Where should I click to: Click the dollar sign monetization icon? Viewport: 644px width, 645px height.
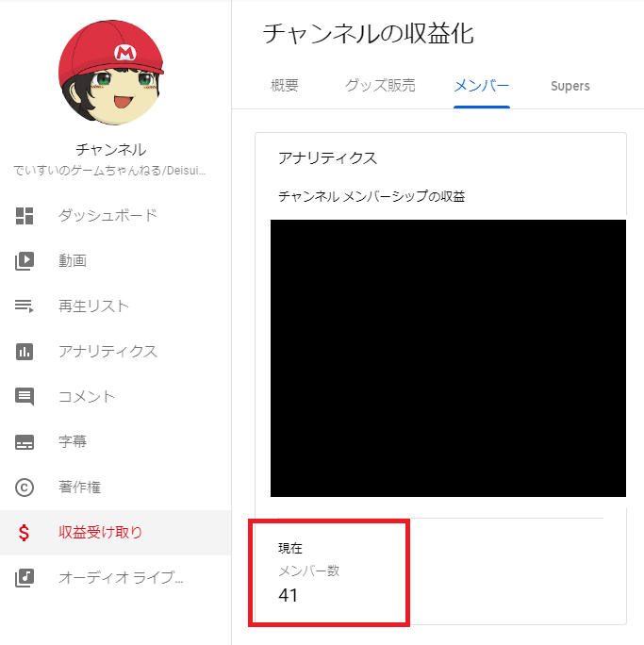click(24, 533)
